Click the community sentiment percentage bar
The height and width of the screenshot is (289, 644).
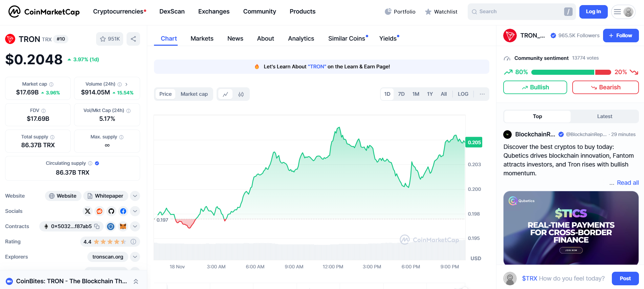coord(571,72)
